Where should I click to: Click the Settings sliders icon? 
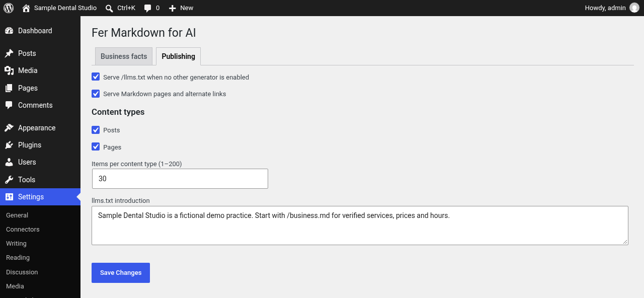coord(9,197)
